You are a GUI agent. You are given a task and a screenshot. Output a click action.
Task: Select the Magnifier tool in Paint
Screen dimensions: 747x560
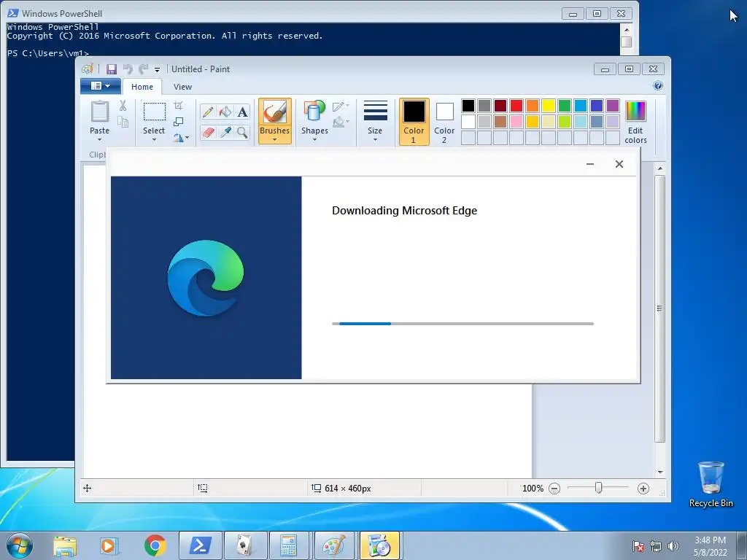pos(242,132)
